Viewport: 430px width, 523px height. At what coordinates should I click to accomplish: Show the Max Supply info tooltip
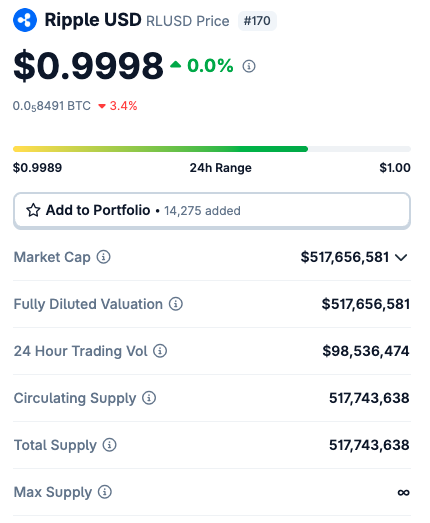pyautogui.click(x=105, y=492)
